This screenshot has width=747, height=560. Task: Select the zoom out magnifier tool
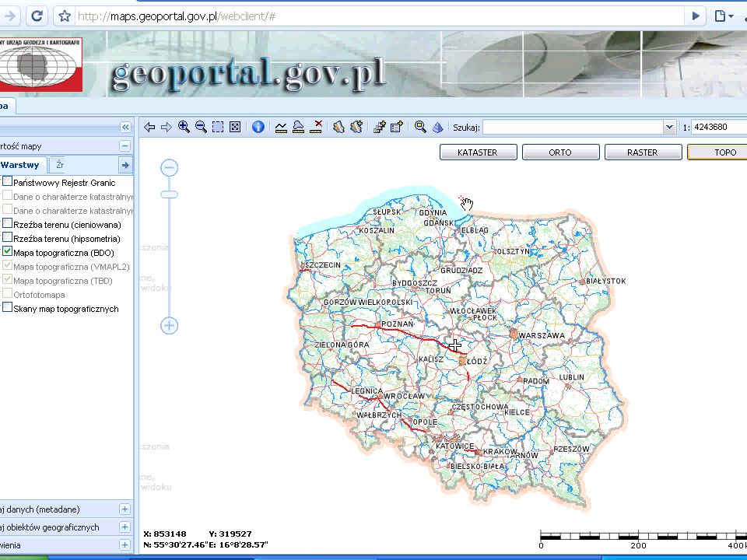201,127
